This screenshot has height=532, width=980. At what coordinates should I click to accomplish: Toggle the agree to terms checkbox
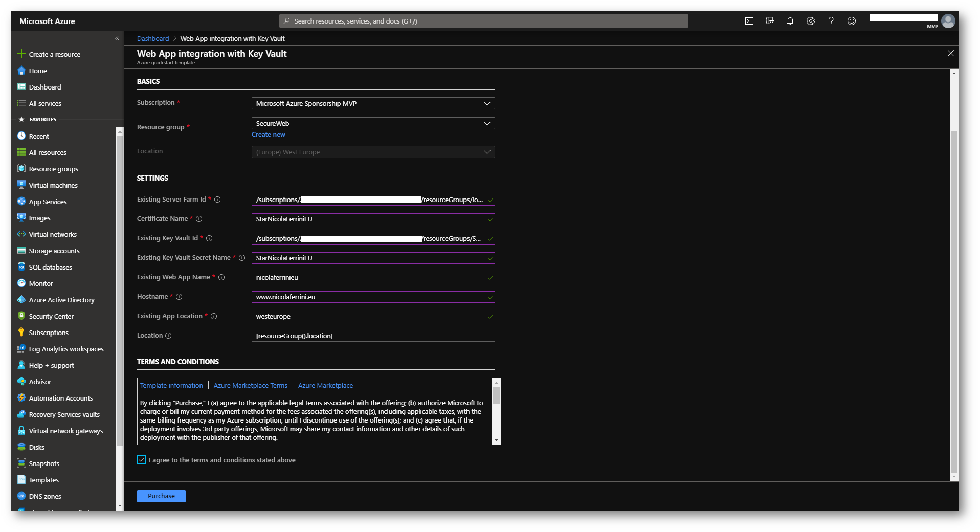coord(142,460)
